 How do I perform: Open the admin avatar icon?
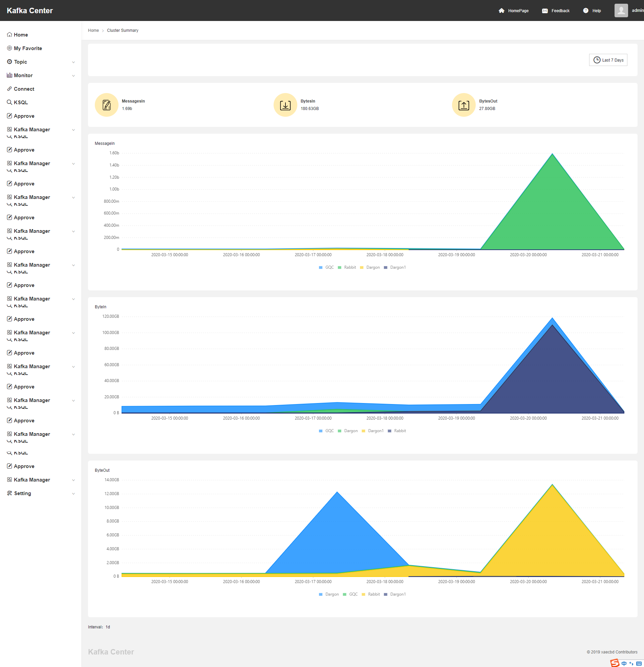tap(621, 10)
